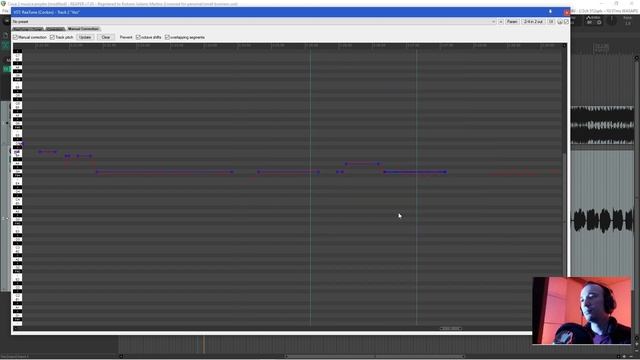Screen dimensions: 640x360
Task: Close the ReaTune plugin window
Action: point(567,12)
